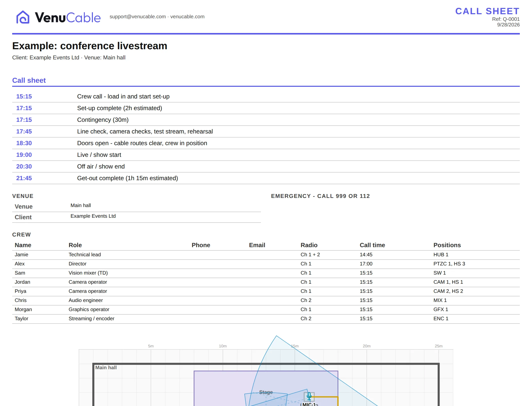This screenshot has height=406, width=532.
Task: Click the SW 1 position
Action: (x=440, y=273)
